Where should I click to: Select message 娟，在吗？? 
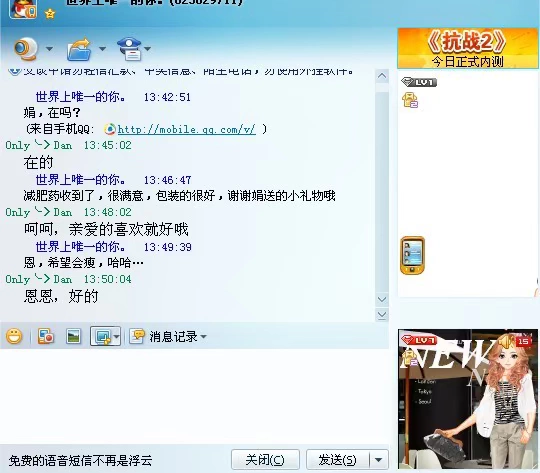pyautogui.click(x=52, y=112)
